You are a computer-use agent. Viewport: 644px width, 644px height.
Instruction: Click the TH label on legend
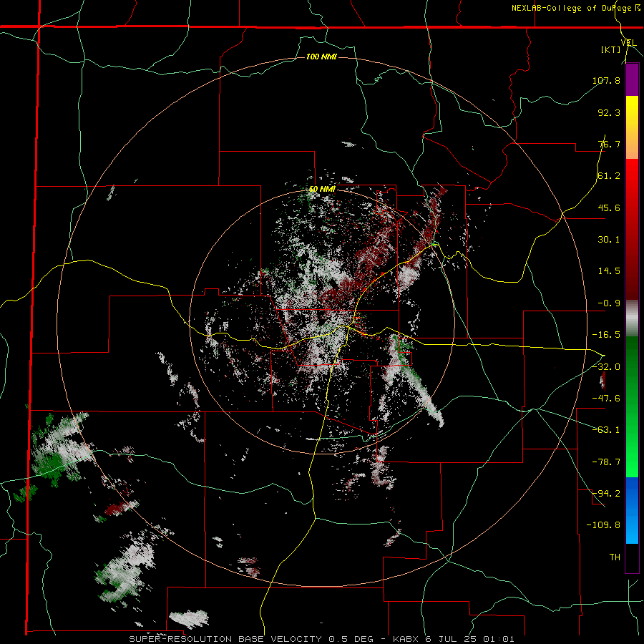point(615,557)
